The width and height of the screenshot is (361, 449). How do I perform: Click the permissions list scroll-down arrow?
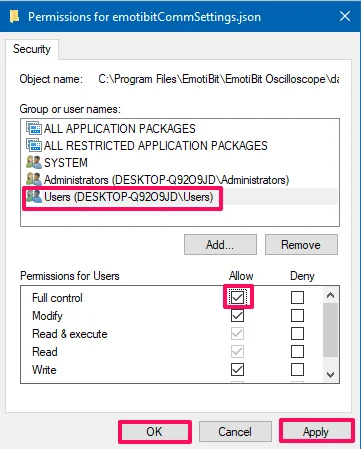(x=330, y=375)
